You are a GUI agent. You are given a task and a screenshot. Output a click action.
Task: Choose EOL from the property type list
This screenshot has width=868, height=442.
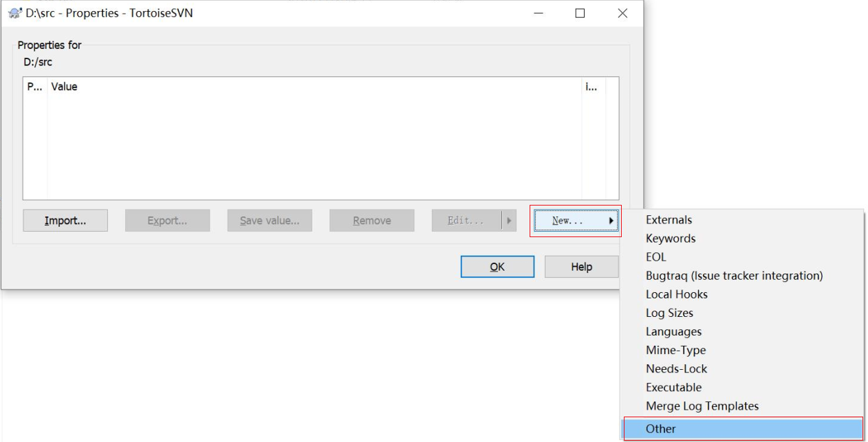(x=654, y=256)
